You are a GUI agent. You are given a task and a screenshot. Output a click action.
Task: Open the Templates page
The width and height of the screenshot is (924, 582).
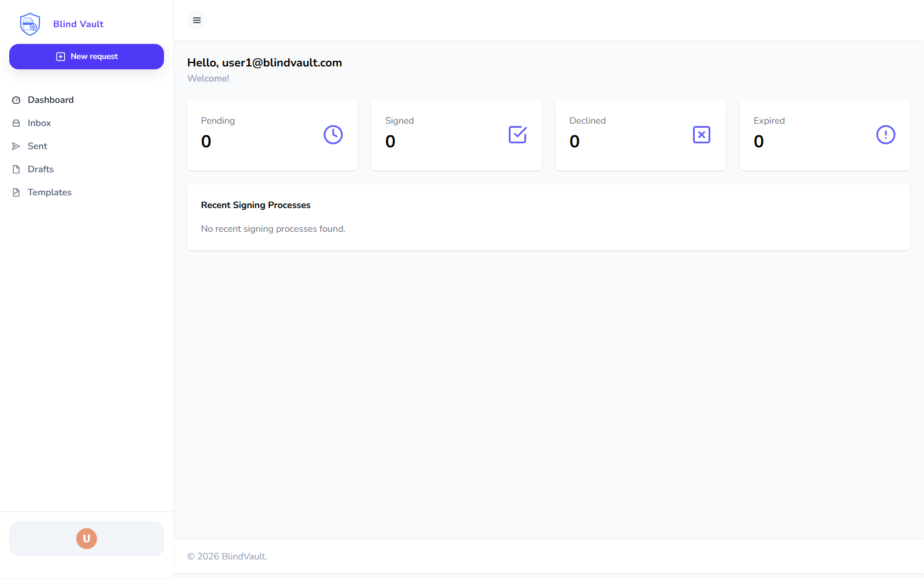click(x=50, y=192)
